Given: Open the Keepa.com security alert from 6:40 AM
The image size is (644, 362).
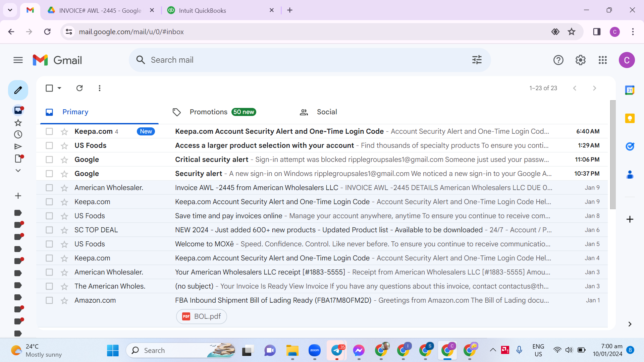Looking at the screenshot, I should tap(322, 131).
